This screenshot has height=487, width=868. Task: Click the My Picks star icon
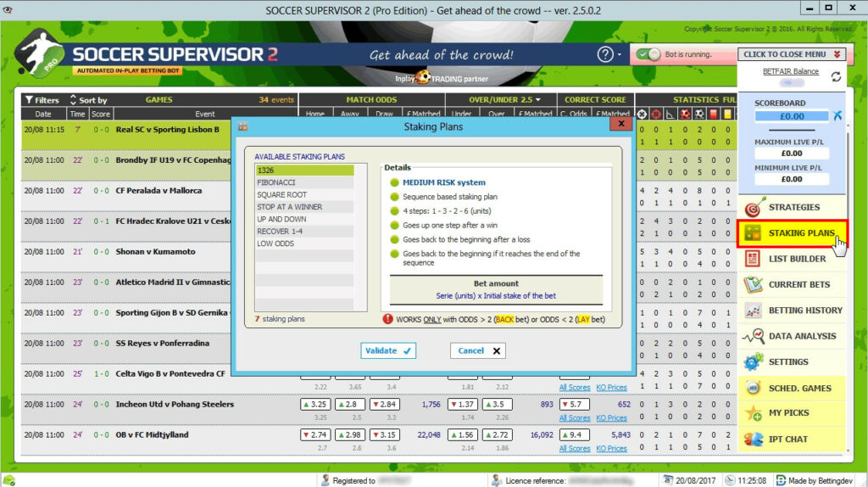pos(754,413)
